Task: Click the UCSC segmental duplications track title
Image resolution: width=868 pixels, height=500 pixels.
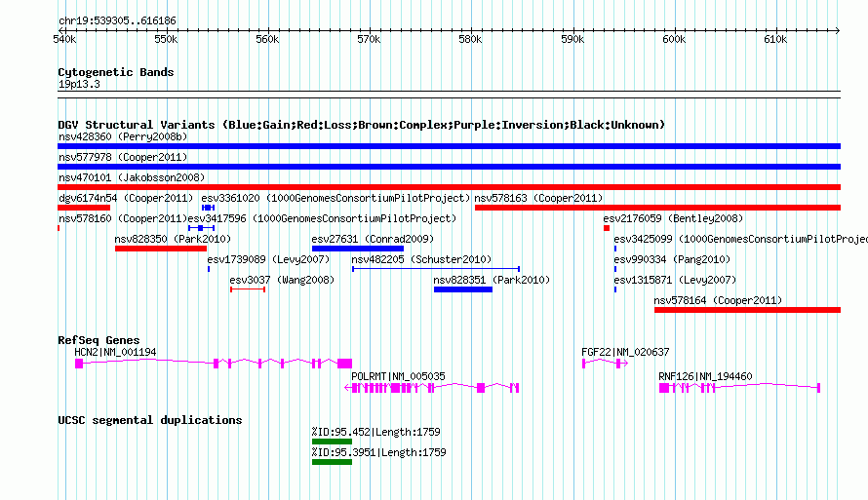Action: pos(150,420)
